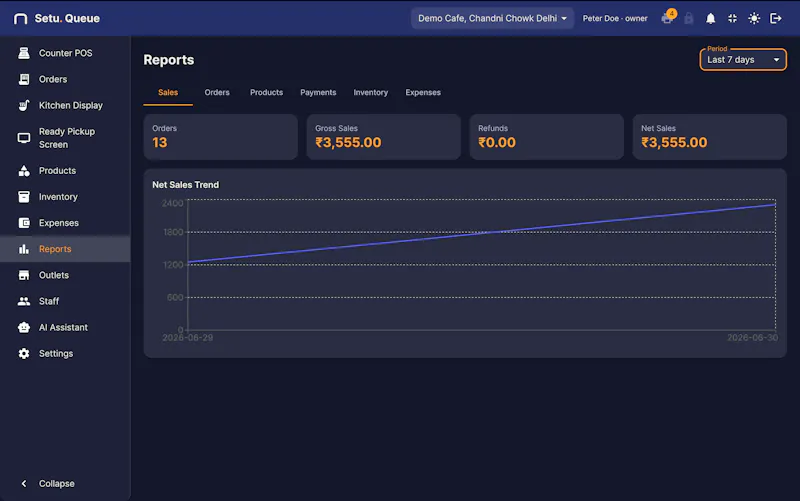Open the printer icon with badge 4
This screenshot has width=800, height=501.
point(667,18)
